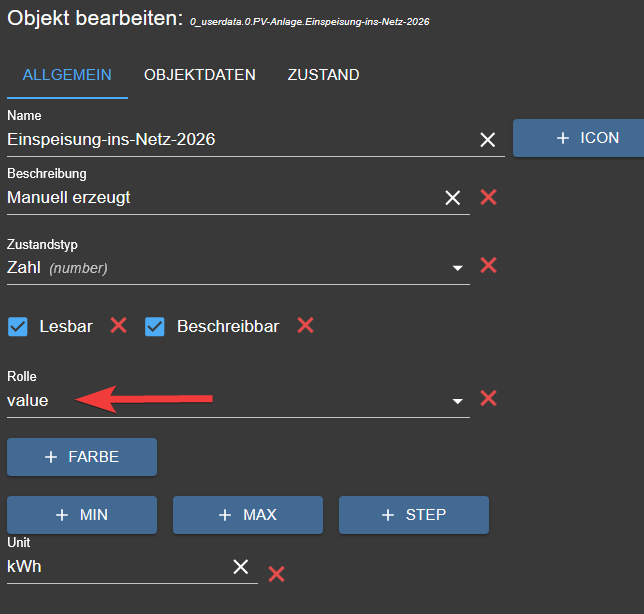The image size is (644, 614).
Task: Clear the Name field with white X
Action: [487, 140]
